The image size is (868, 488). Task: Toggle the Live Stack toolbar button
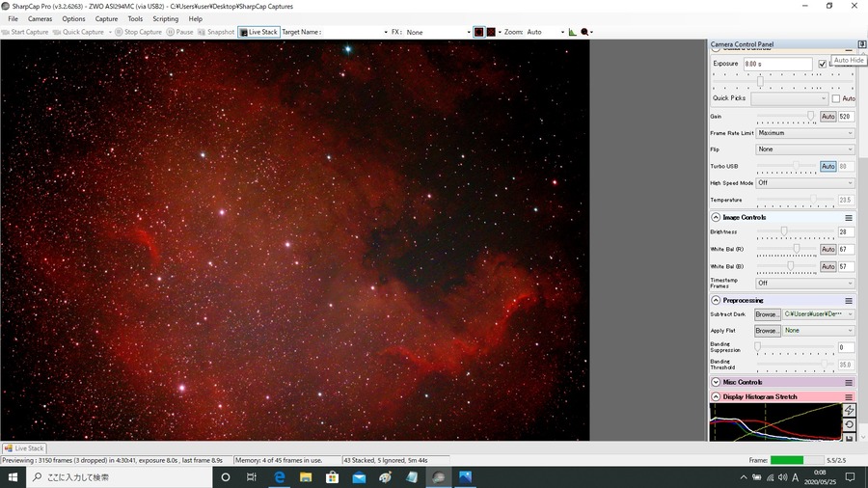pyautogui.click(x=258, y=32)
